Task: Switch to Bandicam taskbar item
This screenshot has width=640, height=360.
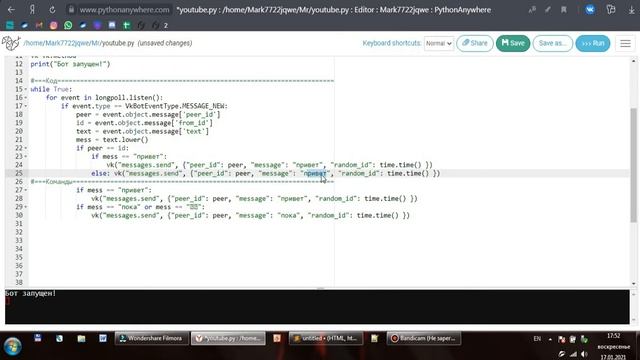Action: pyautogui.click(x=424, y=338)
